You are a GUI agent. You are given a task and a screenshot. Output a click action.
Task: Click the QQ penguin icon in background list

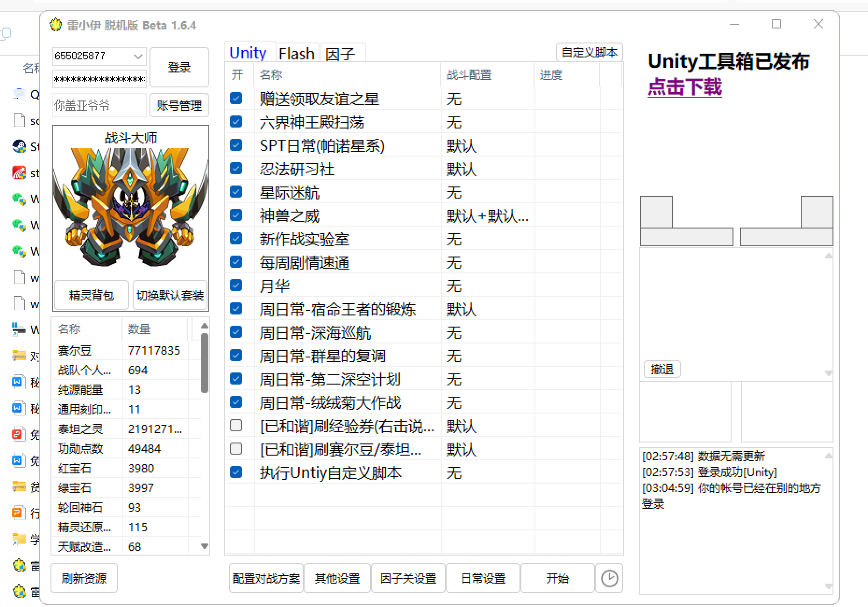19,94
